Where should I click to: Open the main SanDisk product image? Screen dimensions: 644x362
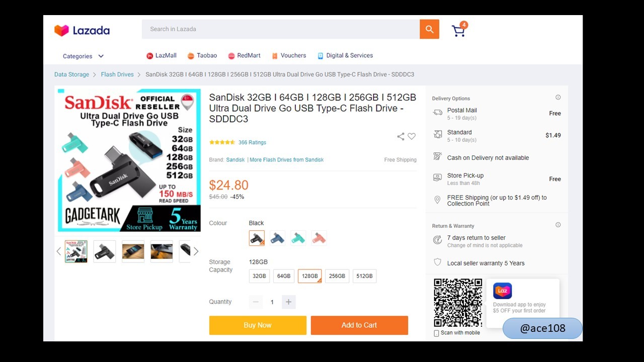coord(129,160)
